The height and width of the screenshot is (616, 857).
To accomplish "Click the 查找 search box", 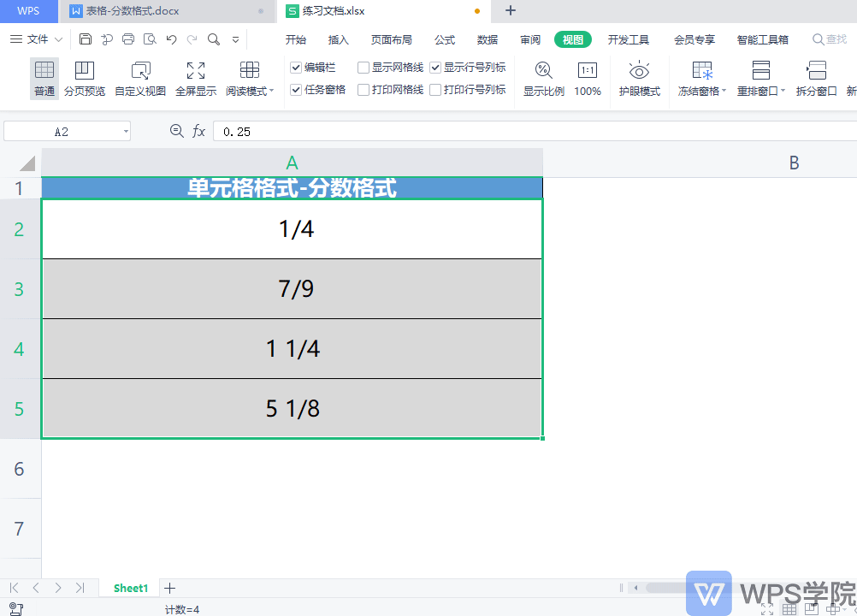I will coord(829,39).
